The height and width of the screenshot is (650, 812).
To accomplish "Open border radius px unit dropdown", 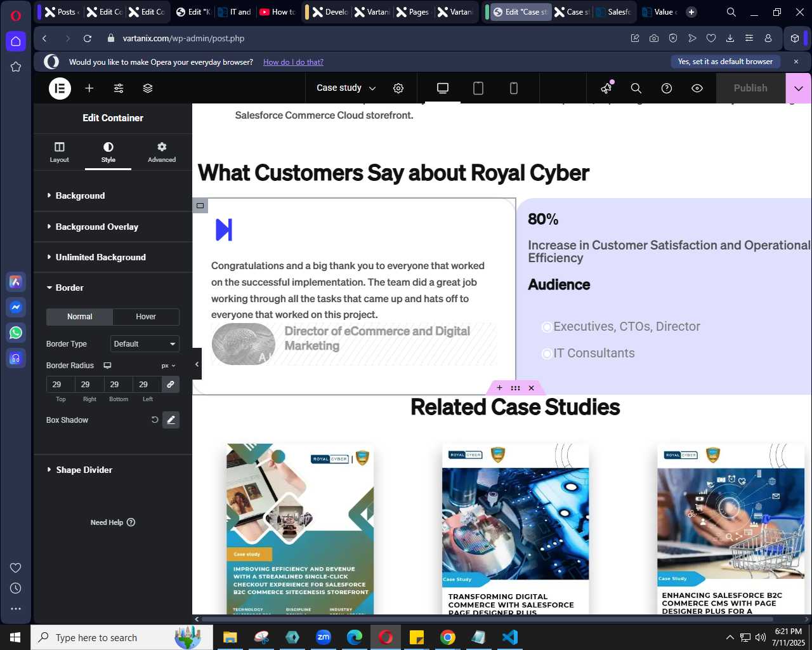I will [168, 366].
